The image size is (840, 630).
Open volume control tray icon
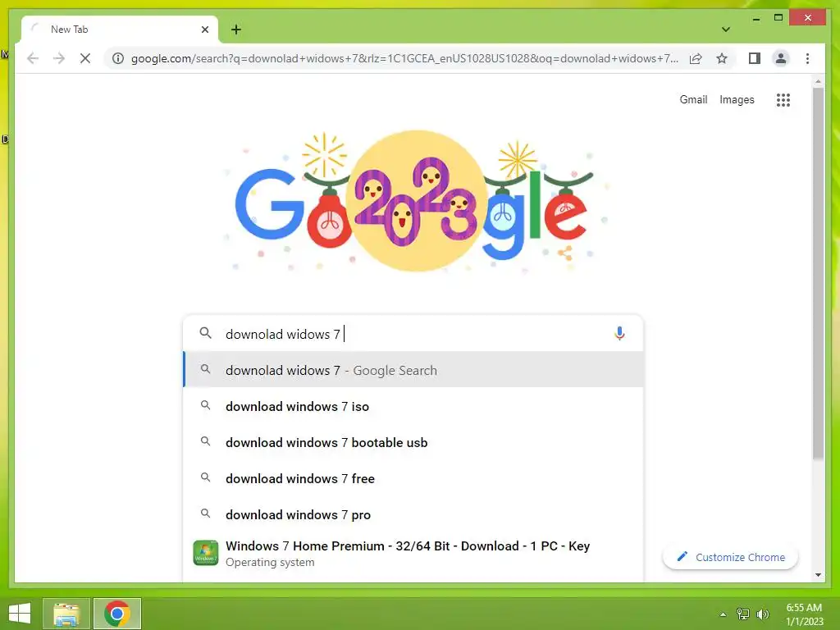tap(762, 614)
